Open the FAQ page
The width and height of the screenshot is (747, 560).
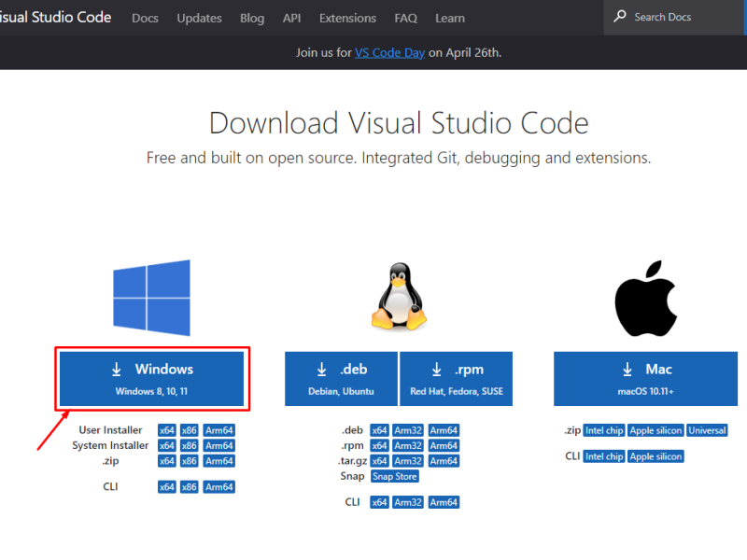405,18
